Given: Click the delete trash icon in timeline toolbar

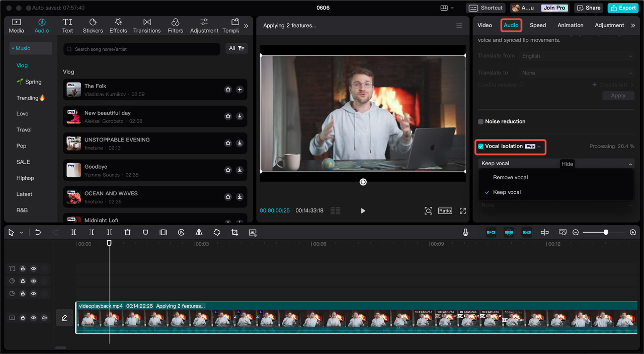Looking at the screenshot, I should pos(127,232).
